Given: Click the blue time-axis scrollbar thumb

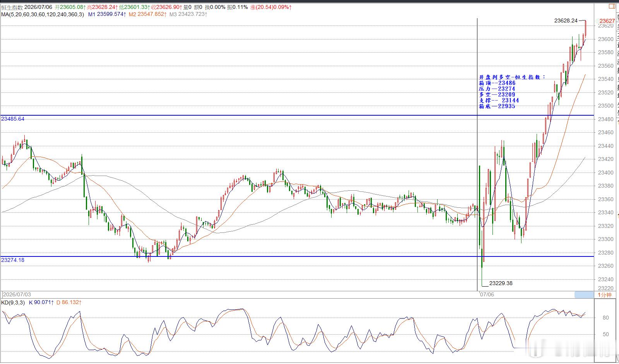Looking at the screenshot, I should (584, 295).
